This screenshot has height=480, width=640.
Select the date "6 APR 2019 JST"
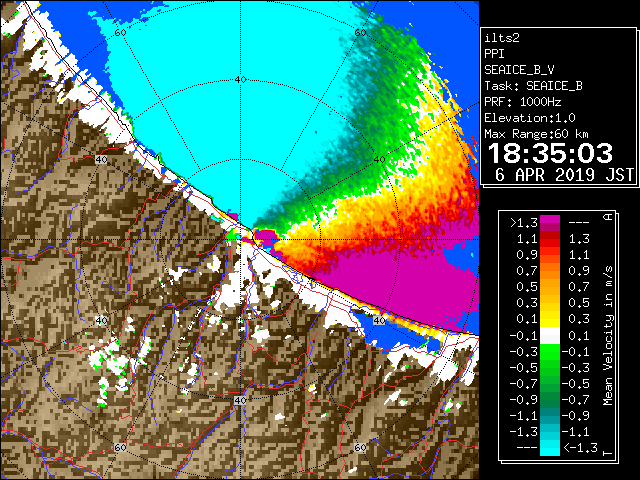[x=564, y=175]
